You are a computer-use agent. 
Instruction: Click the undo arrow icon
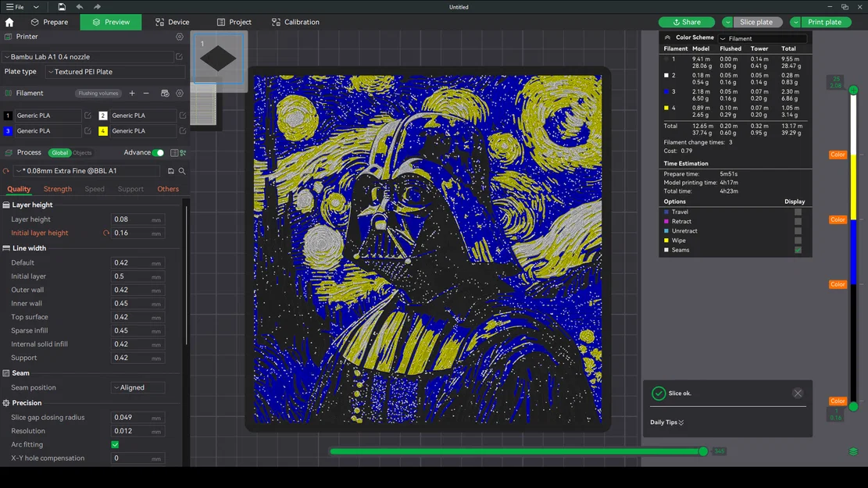[79, 7]
